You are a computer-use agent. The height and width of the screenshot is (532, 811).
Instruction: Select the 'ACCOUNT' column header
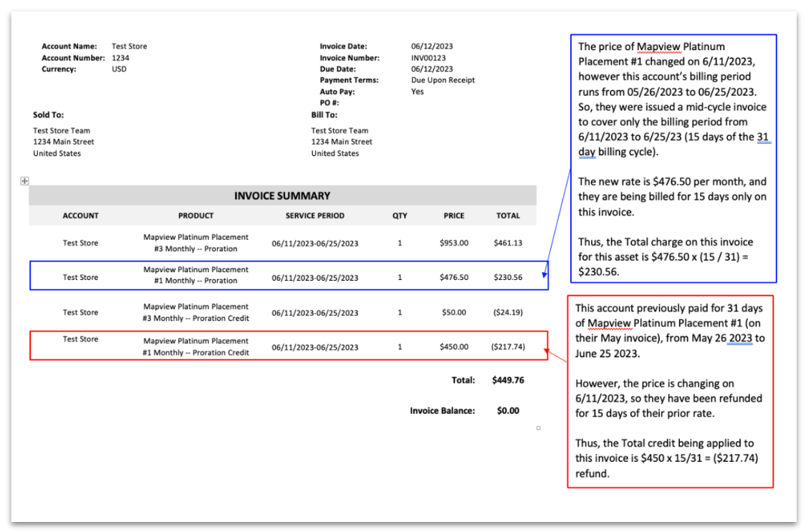pos(80,216)
